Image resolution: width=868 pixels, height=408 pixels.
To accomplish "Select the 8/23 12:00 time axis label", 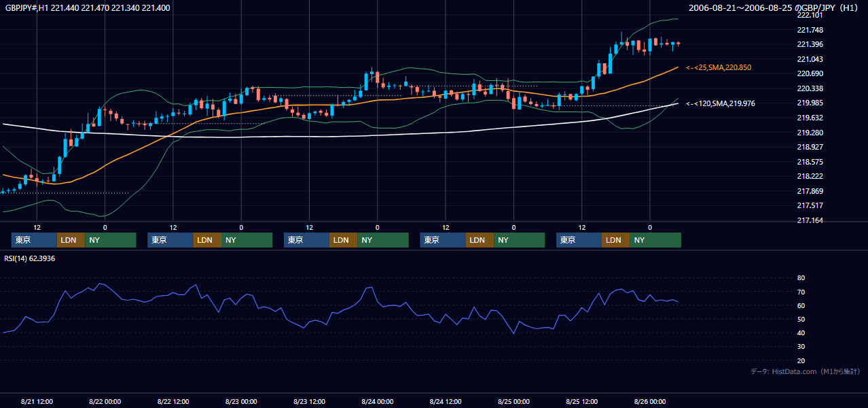I will coord(309,401).
